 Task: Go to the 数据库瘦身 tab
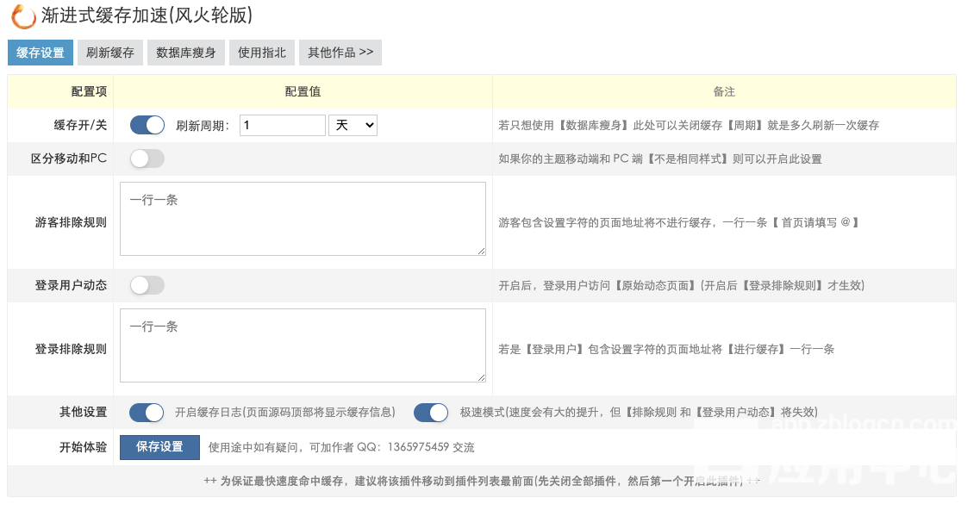tap(186, 53)
